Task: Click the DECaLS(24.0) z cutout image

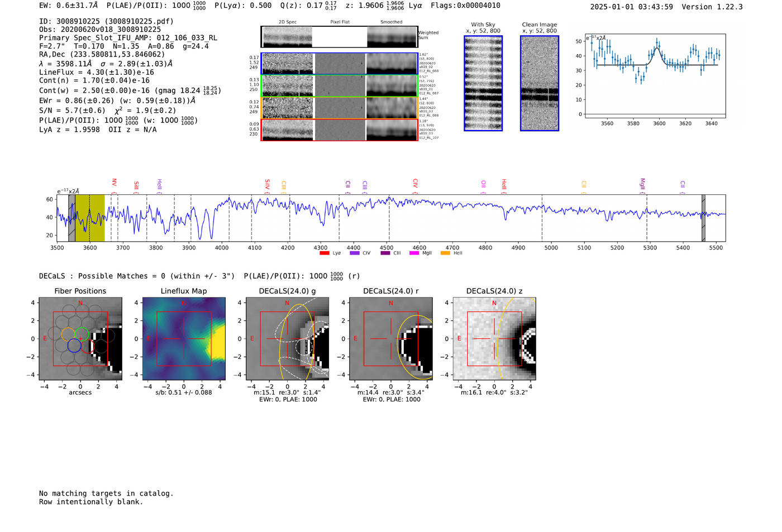Action: pos(494,339)
